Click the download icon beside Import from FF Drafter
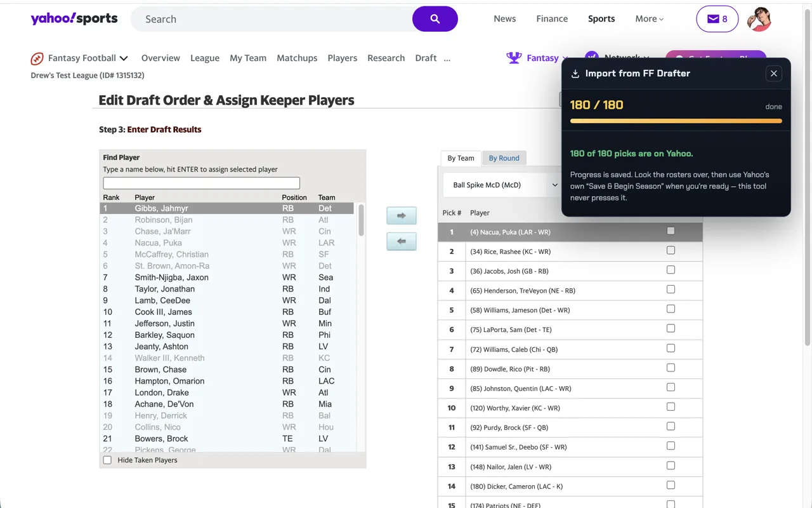 575,74
